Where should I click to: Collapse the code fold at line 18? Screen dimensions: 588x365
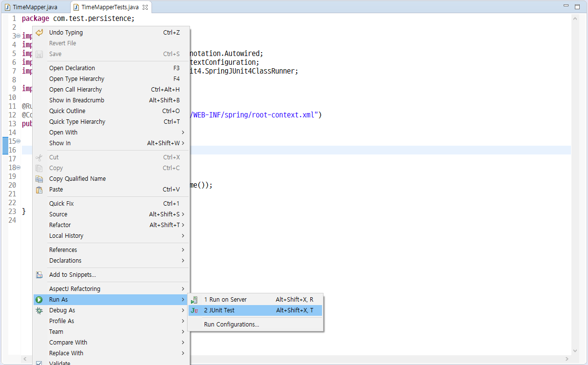[18, 168]
